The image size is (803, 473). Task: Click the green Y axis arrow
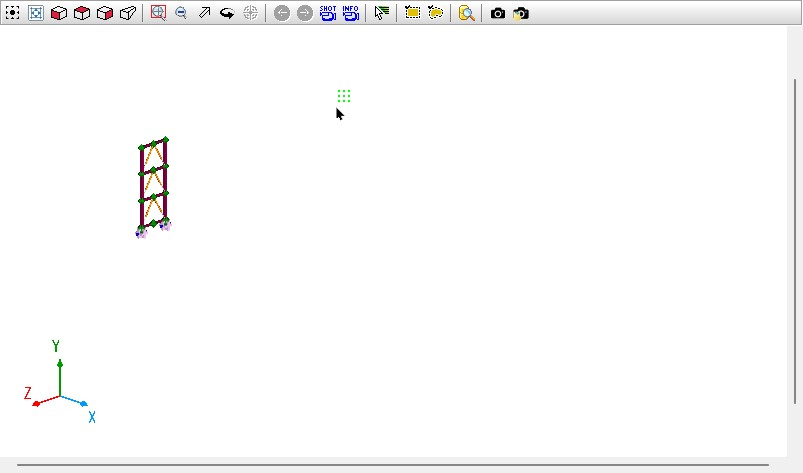[x=60, y=377]
